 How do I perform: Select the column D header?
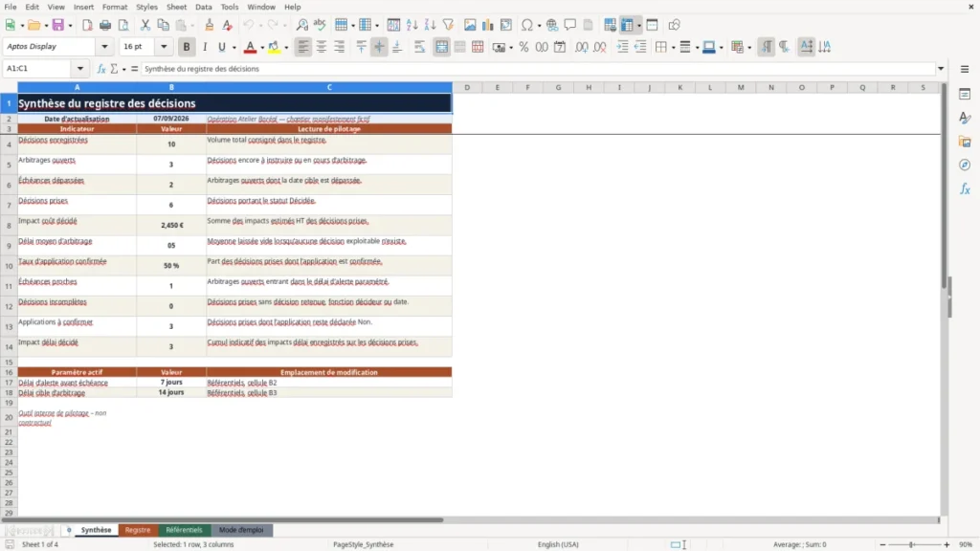467,87
